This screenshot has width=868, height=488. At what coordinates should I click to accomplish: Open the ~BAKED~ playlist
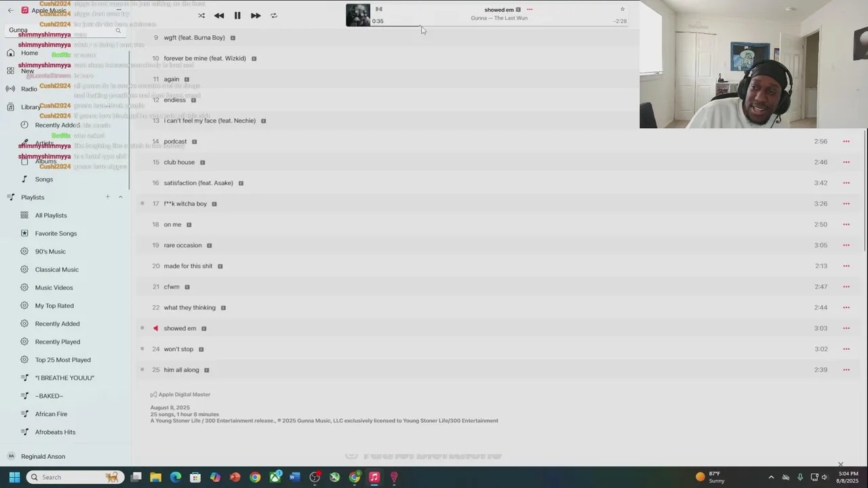49,396
